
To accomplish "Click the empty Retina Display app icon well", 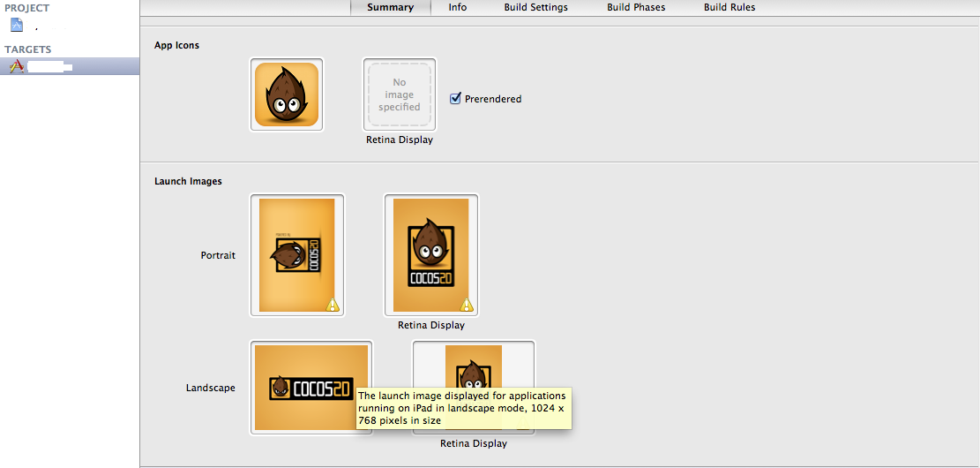I will click(x=400, y=94).
